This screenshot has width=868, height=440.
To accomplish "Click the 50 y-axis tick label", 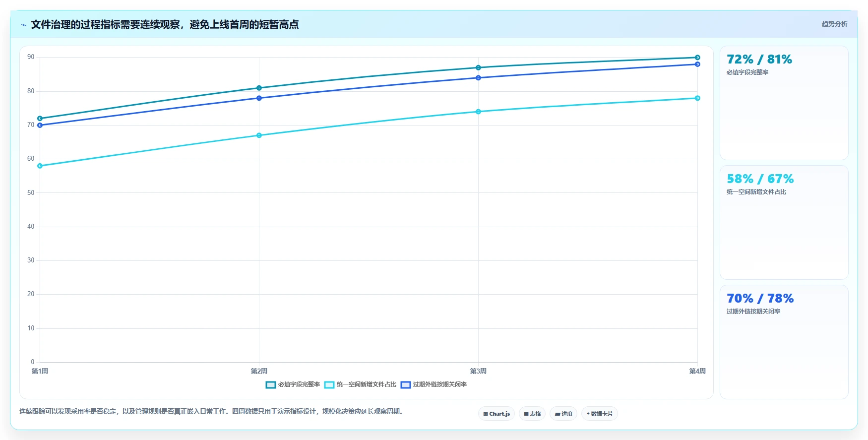I will [31, 192].
